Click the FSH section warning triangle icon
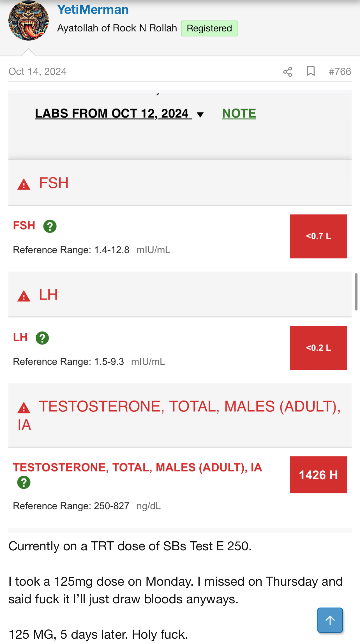This screenshot has height=644, width=360. [x=24, y=185]
